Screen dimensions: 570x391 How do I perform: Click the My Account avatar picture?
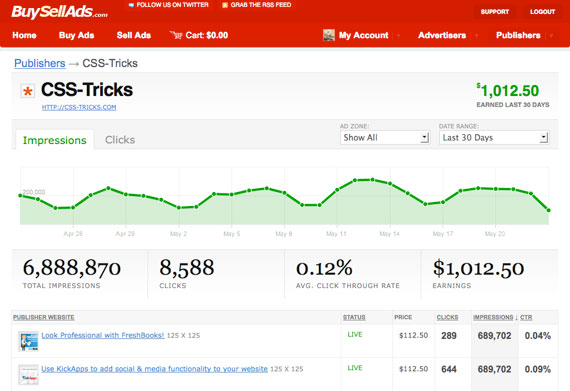pos(329,35)
